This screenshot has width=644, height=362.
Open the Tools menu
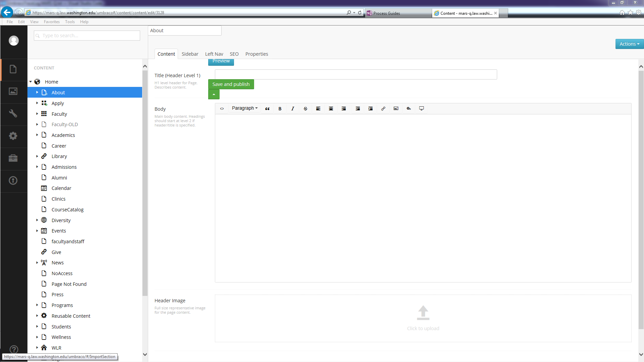tap(70, 22)
